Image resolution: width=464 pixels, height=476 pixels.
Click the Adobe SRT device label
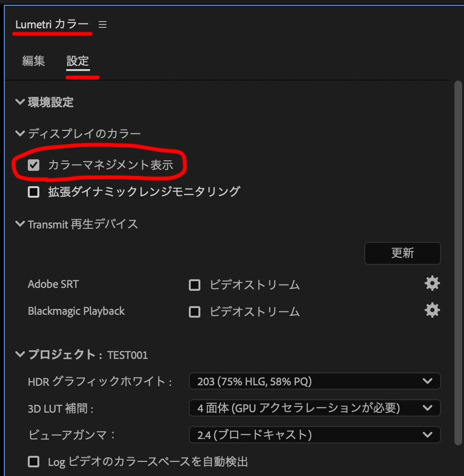[53, 284]
